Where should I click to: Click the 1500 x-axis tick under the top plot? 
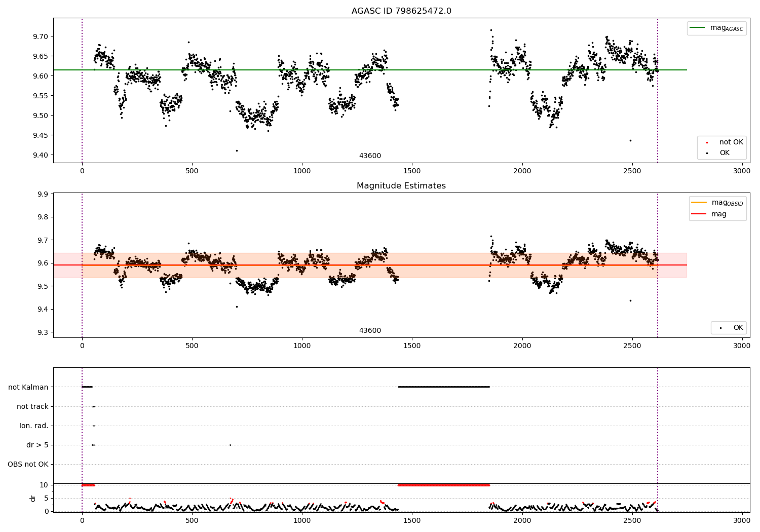click(x=412, y=171)
